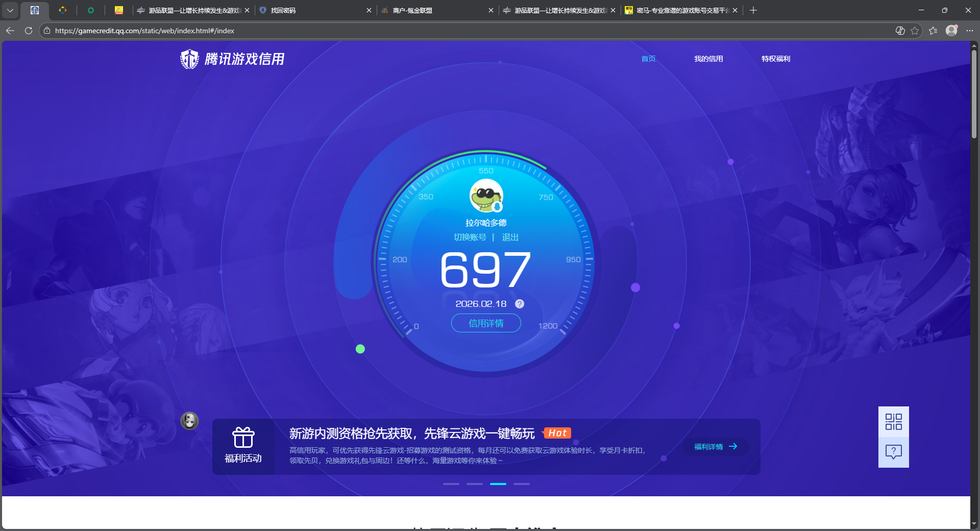Screen dimensions: 980x531
Task: Click the 信用详情 button
Action: click(485, 323)
